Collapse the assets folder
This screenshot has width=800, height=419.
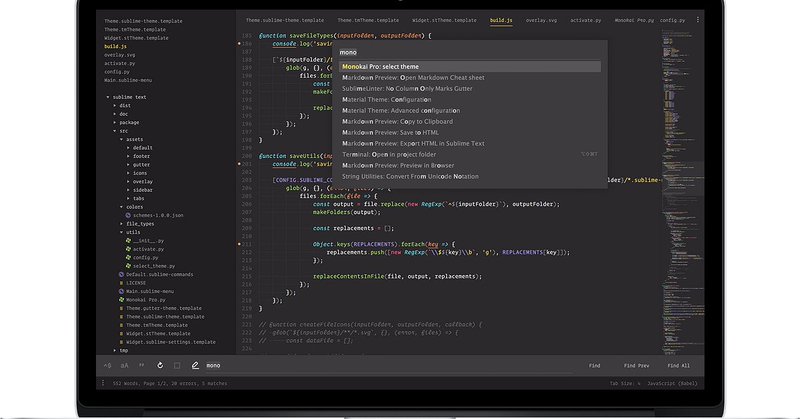121,139
